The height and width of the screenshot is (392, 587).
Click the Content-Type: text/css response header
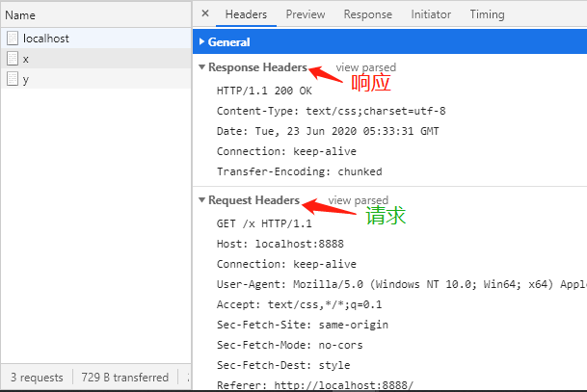(331, 111)
